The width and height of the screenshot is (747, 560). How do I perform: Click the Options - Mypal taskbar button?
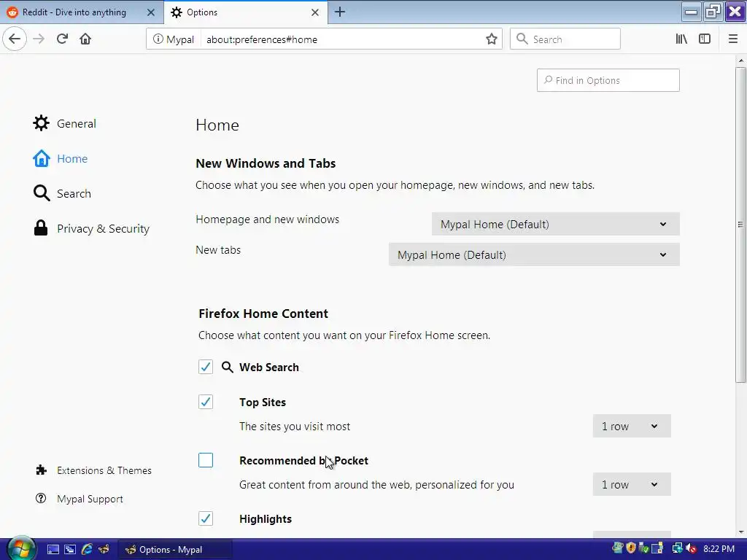pyautogui.click(x=175, y=550)
